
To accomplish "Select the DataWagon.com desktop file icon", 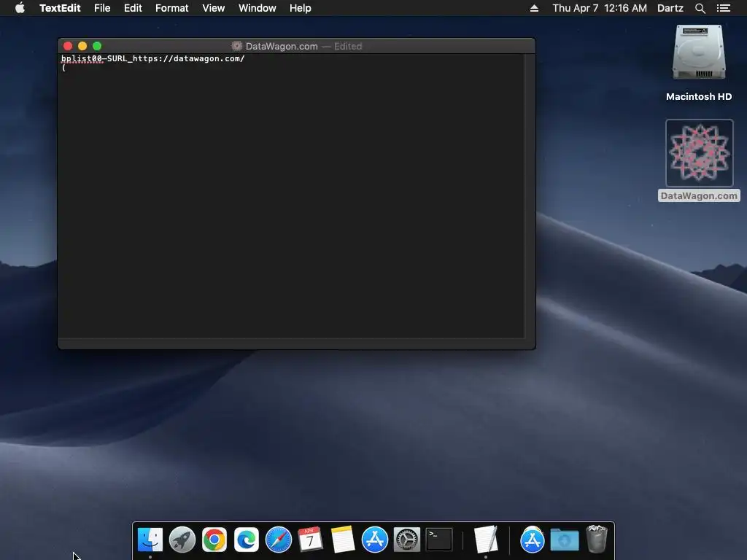I will tap(699, 153).
